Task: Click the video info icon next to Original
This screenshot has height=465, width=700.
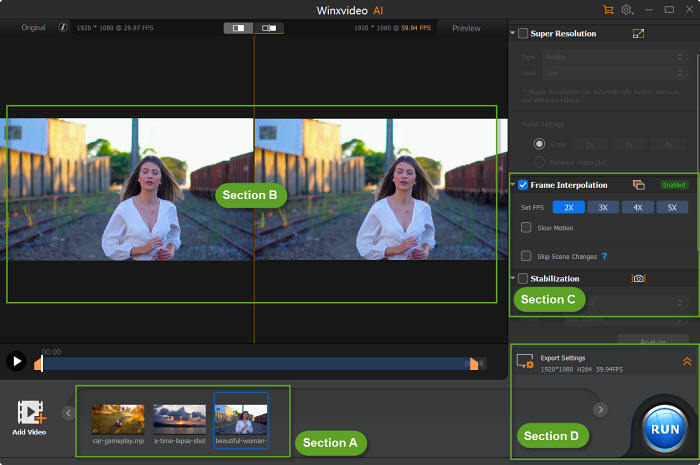Action: [x=63, y=27]
